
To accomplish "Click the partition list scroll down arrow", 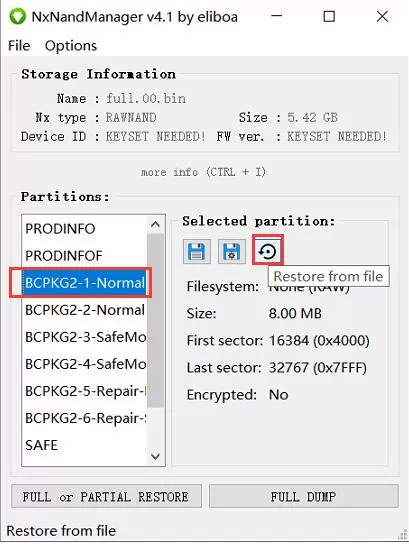I will tap(155, 456).
